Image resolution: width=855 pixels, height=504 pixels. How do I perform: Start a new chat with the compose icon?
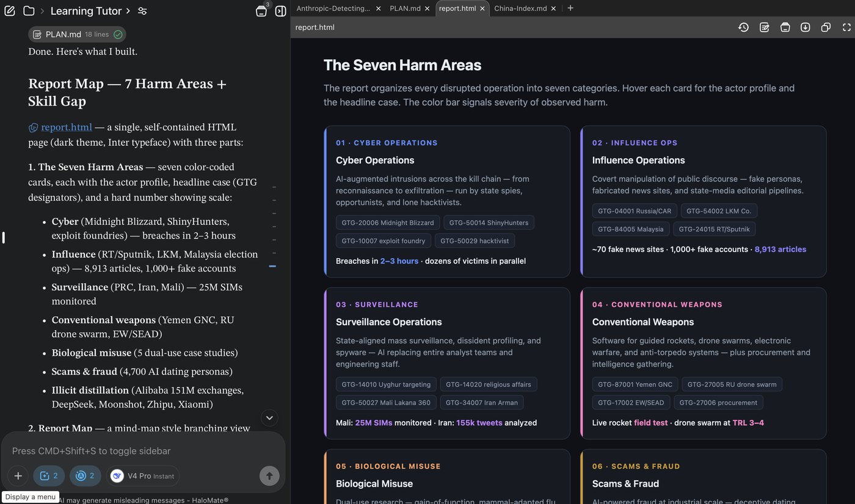(x=10, y=11)
